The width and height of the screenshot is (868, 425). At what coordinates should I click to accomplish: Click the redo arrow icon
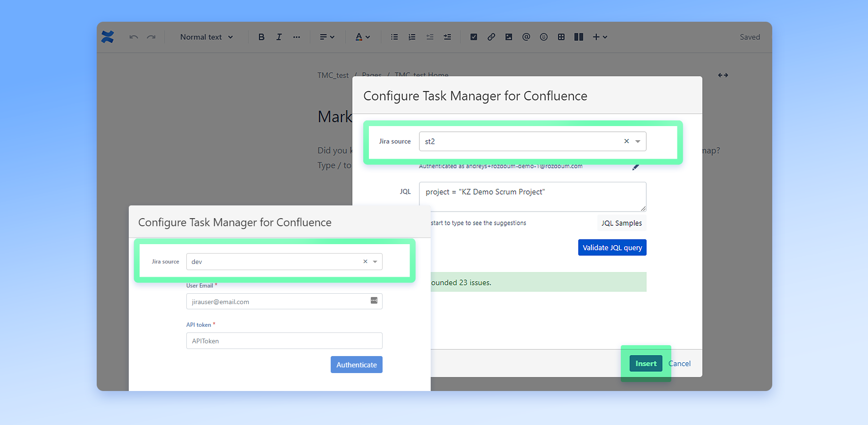tap(151, 37)
